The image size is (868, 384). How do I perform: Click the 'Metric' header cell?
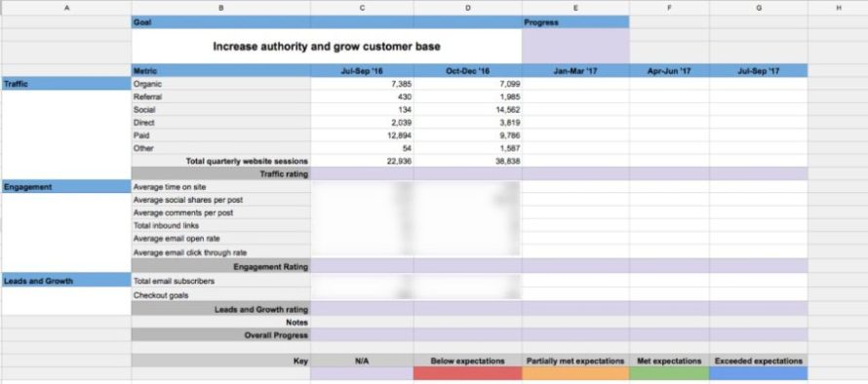[x=220, y=71]
